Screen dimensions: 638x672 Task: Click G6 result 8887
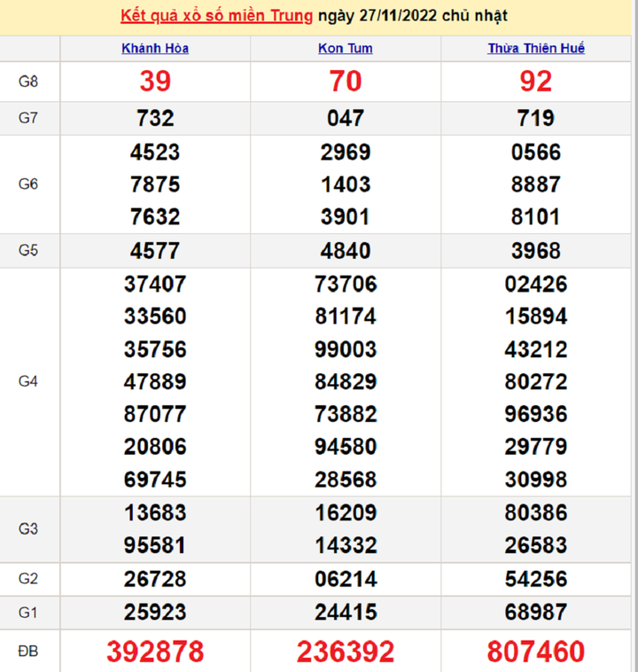(535, 184)
